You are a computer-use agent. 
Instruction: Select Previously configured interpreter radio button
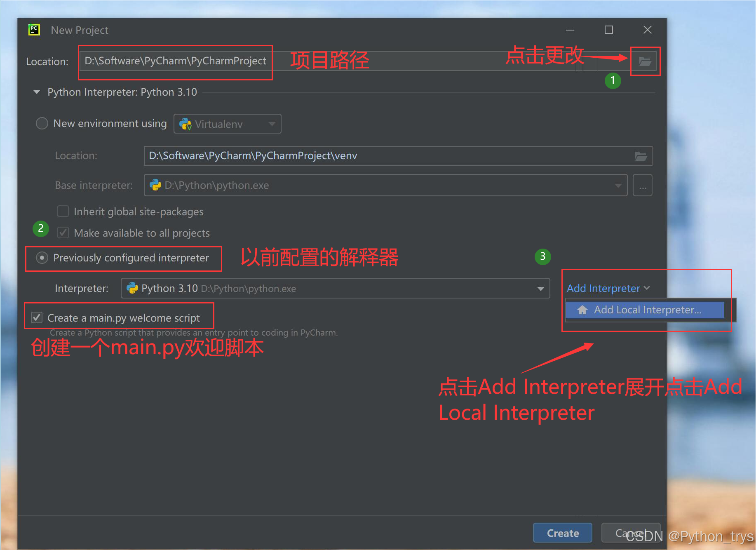tap(42, 258)
